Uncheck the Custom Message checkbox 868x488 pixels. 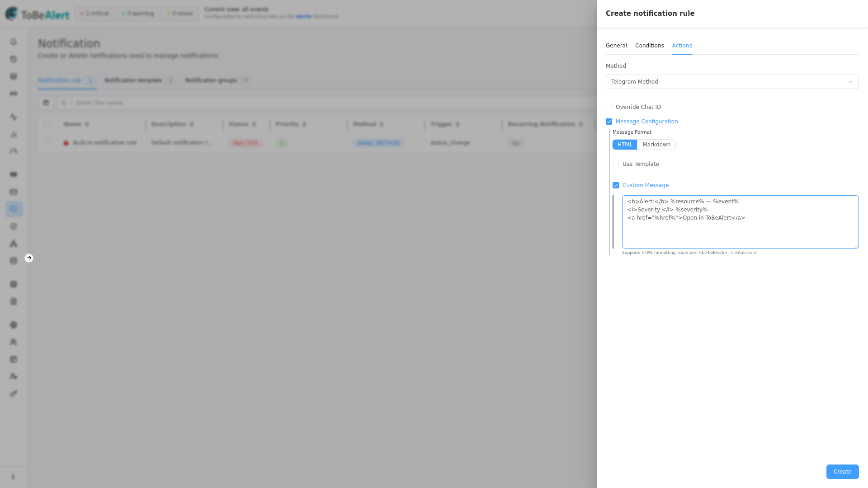click(x=616, y=185)
